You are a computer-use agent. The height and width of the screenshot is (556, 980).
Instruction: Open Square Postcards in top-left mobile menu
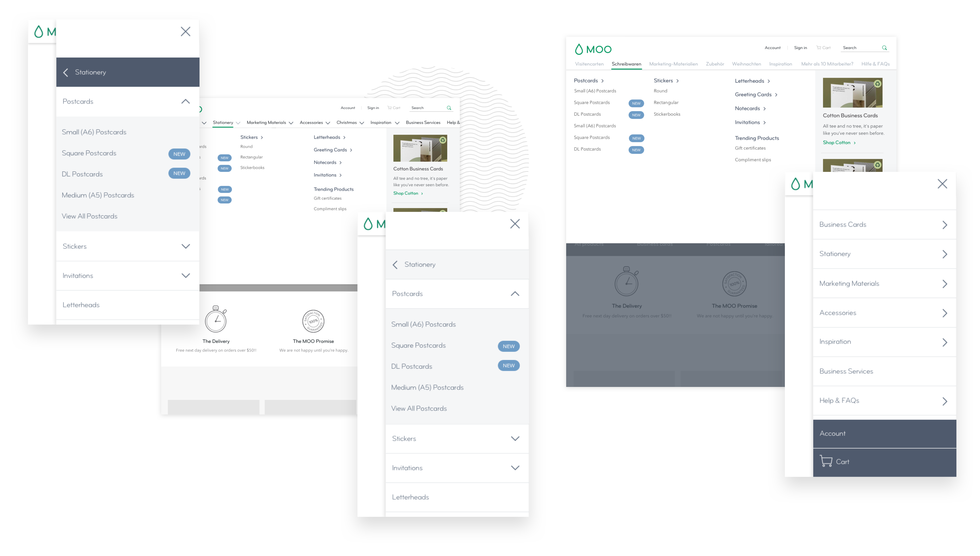tap(89, 153)
